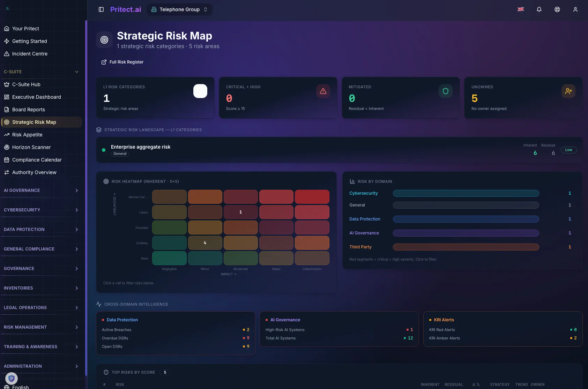588x389 pixels.
Task: Click the Critical + High warning triangle icon
Action: click(323, 91)
